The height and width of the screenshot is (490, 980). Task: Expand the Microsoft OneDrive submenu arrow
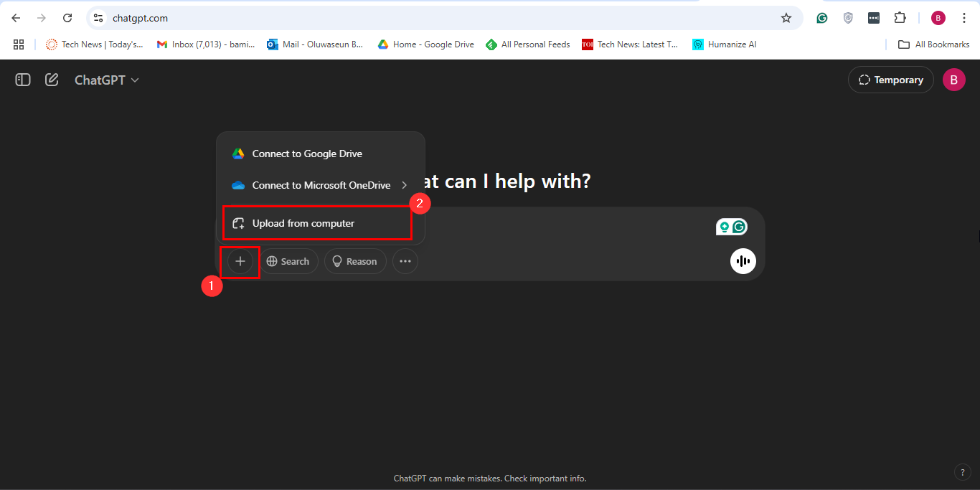pyautogui.click(x=405, y=185)
